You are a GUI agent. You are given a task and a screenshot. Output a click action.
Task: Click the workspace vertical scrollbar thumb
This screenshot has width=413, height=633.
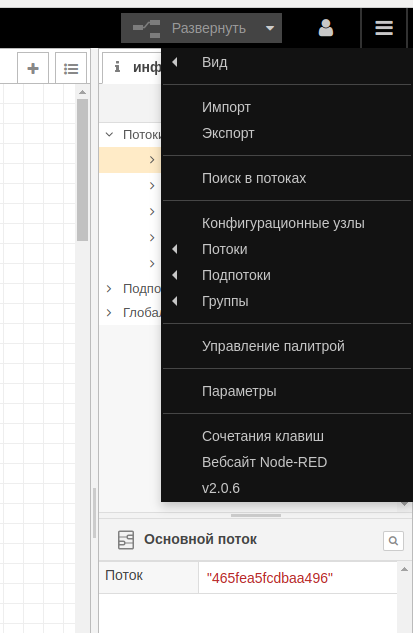[83, 170]
